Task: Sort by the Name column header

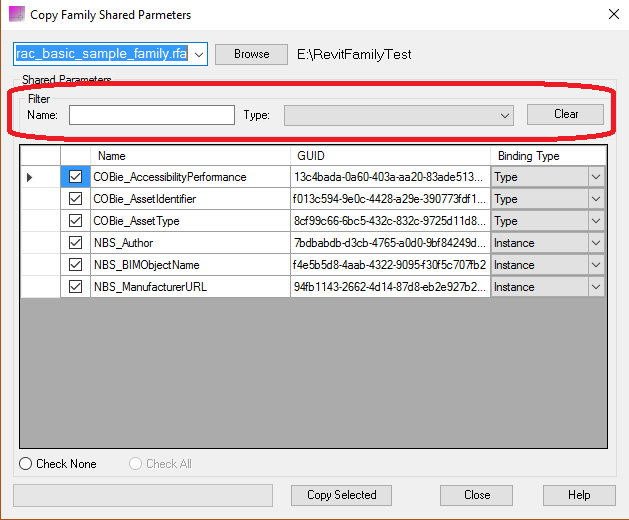Action: 190,156
